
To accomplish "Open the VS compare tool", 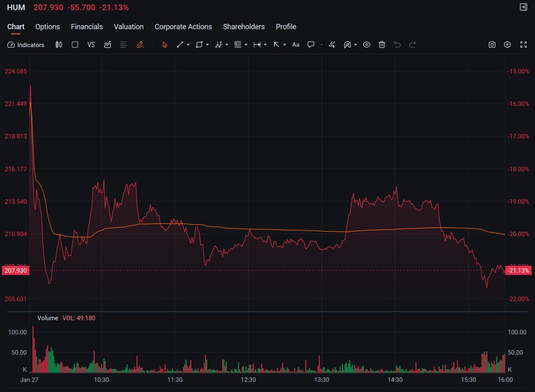I will [91, 45].
